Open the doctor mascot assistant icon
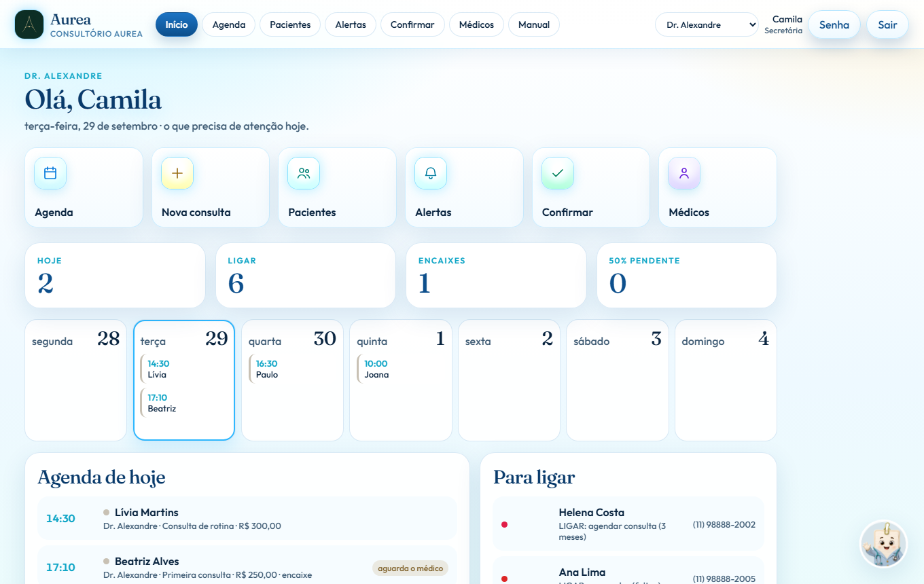924x584 pixels. tap(883, 544)
